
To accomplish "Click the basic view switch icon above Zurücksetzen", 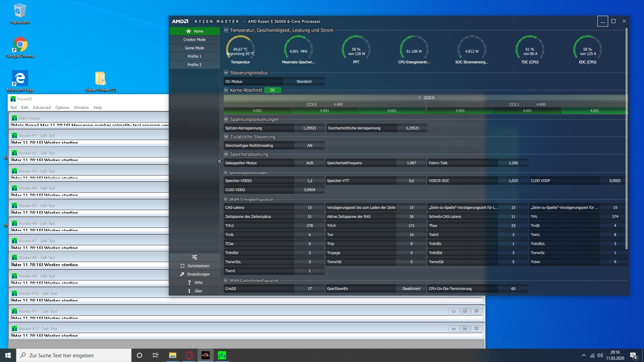I will (x=195, y=257).
